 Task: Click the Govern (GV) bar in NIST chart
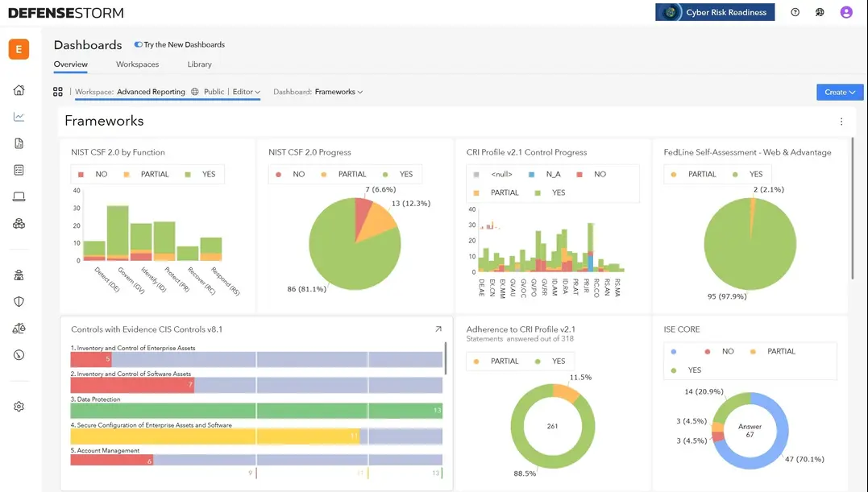point(118,232)
